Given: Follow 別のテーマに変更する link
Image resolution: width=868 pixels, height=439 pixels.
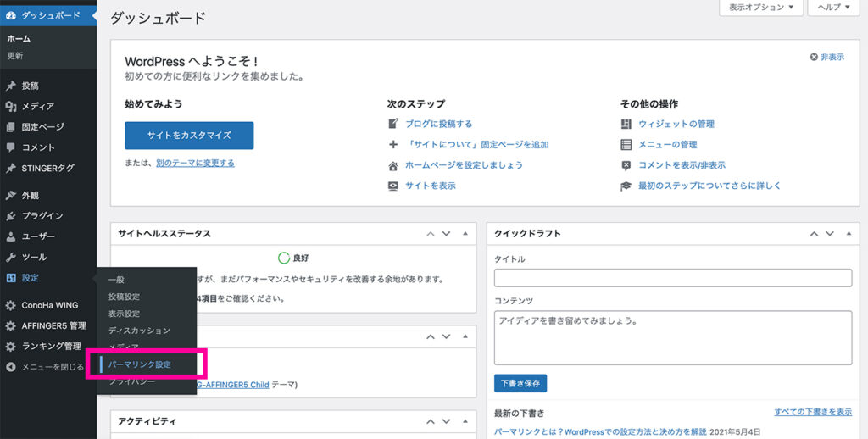Looking at the screenshot, I should 196,164.
